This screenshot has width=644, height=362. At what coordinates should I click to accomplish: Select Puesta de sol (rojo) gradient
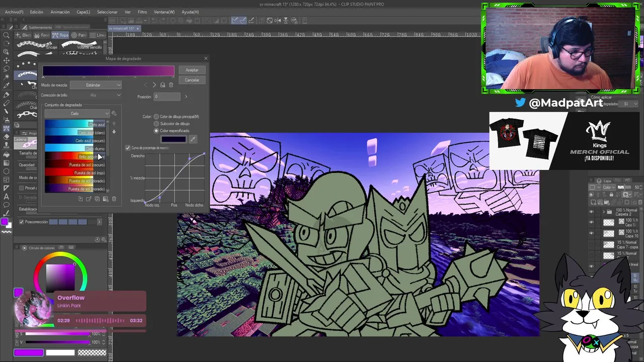click(x=75, y=173)
